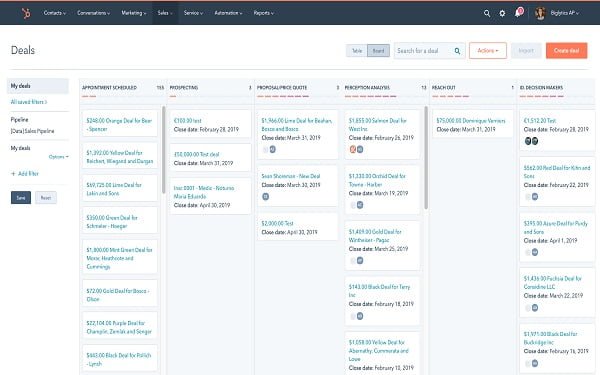This screenshot has height=375, width=600.
Task: Click avatar on Red Deal for Kihn card
Action: (535, 197)
